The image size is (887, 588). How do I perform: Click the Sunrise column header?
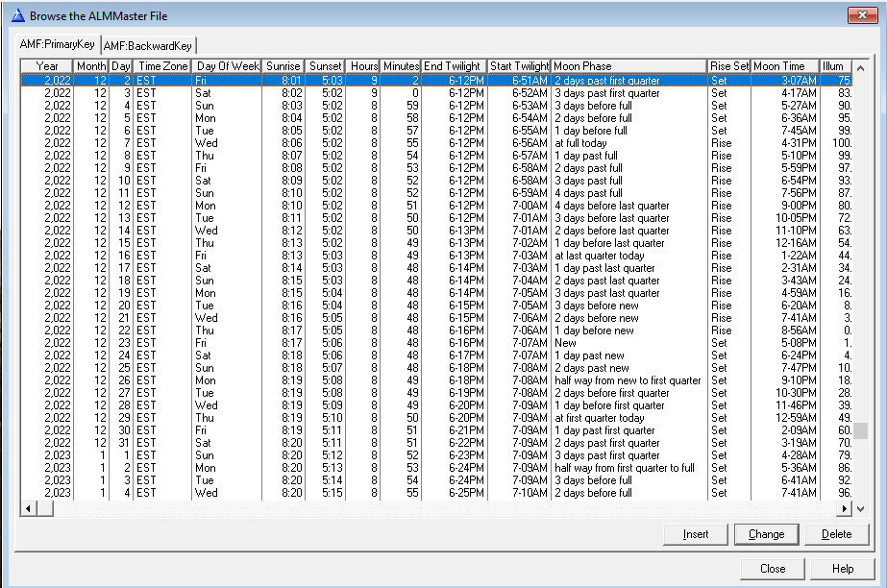283,66
